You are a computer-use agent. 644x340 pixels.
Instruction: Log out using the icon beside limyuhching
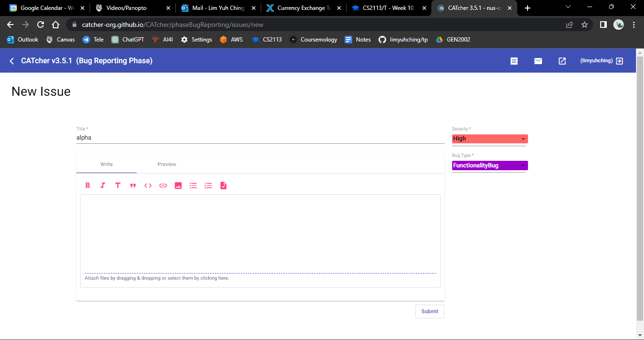(619, 61)
